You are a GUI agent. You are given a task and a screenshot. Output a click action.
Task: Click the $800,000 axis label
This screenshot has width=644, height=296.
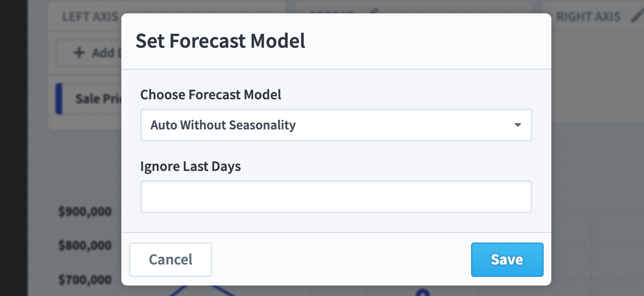click(85, 245)
